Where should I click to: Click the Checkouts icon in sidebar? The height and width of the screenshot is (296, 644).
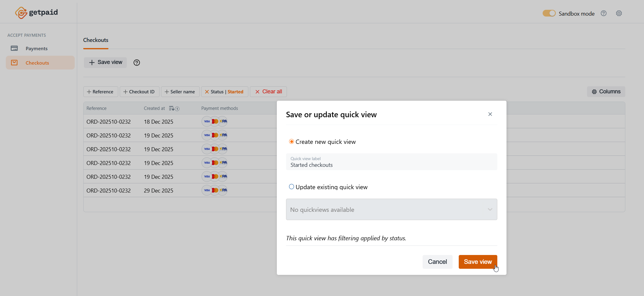pyautogui.click(x=14, y=63)
